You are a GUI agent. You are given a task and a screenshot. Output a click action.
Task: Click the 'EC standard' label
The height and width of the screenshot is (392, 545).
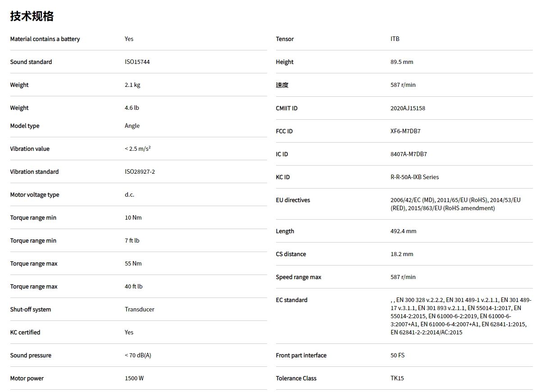tap(291, 300)
